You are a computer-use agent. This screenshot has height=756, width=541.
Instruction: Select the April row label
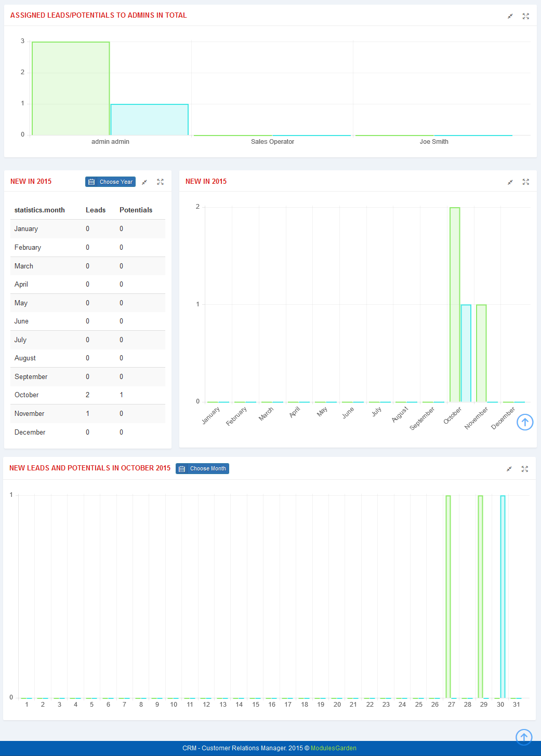[21, 285]
